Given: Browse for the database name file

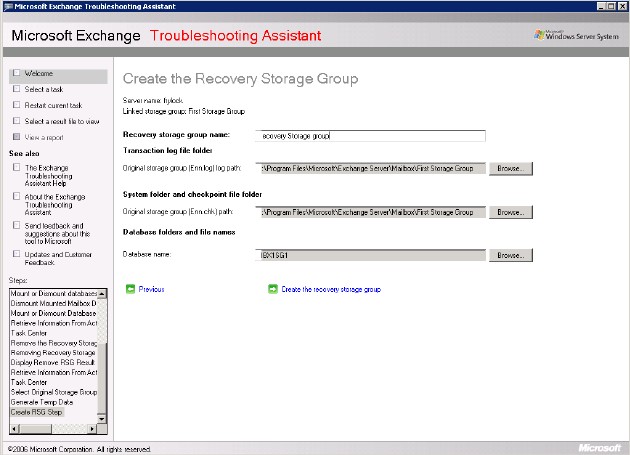Looking at the screenshot, I should (x=511, y=255).
